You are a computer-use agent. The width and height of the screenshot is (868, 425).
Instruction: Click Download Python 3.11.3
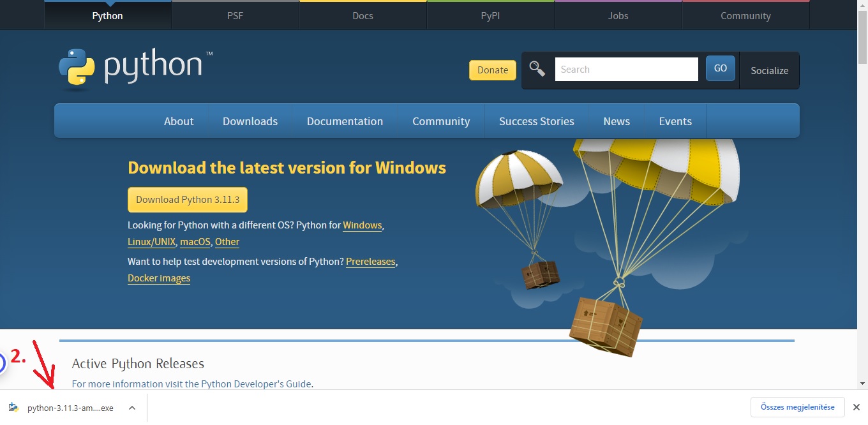(187, 199)
